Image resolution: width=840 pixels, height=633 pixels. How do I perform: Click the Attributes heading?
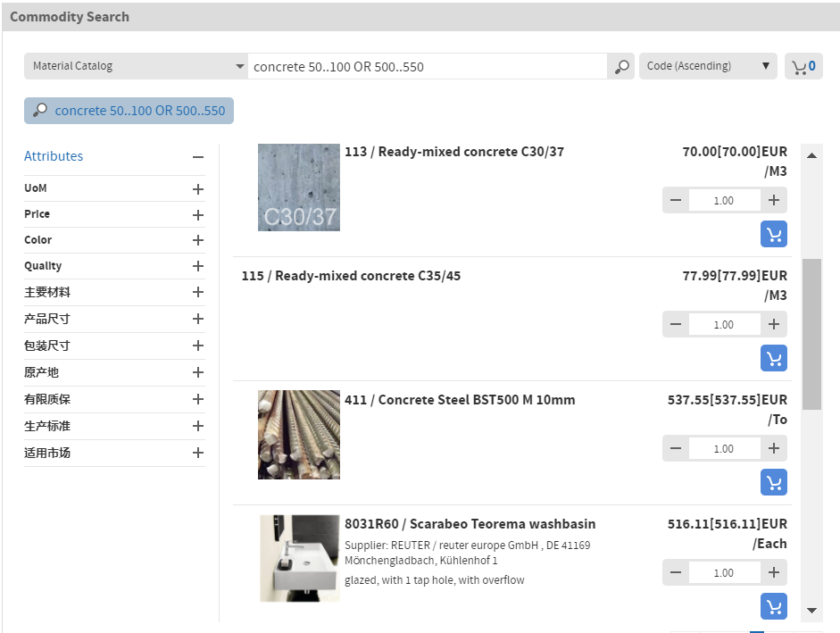[54, 156]
